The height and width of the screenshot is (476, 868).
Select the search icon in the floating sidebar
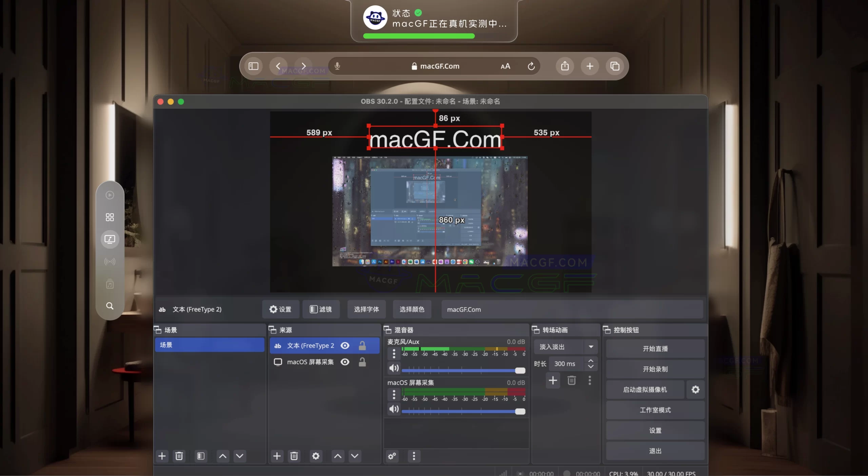tap(110, 306)
